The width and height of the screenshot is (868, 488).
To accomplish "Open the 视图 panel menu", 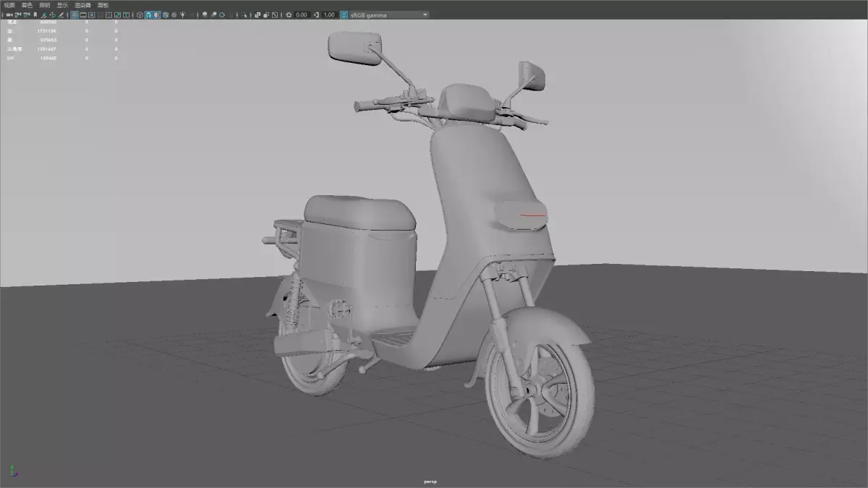I will point(9,5).
